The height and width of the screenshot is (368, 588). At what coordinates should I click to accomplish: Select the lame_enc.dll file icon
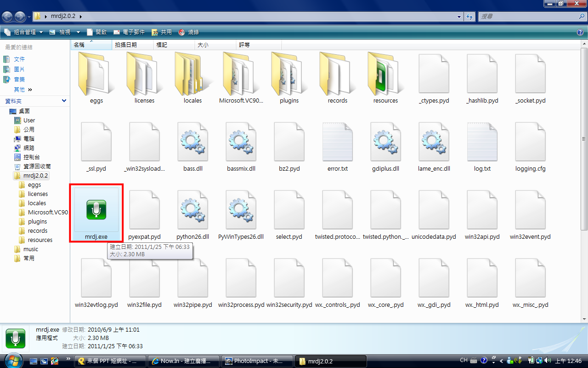coord(434,142)
